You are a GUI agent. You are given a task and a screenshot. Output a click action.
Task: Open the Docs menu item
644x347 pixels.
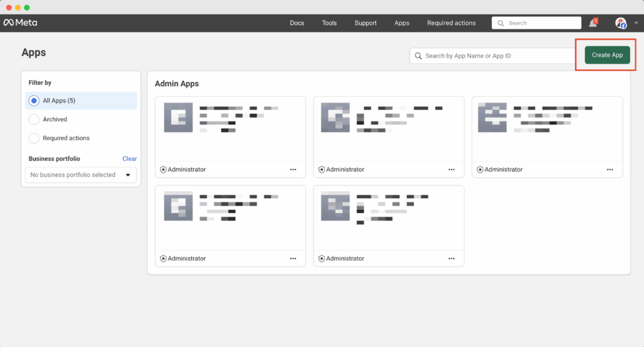tap(297, 23)
